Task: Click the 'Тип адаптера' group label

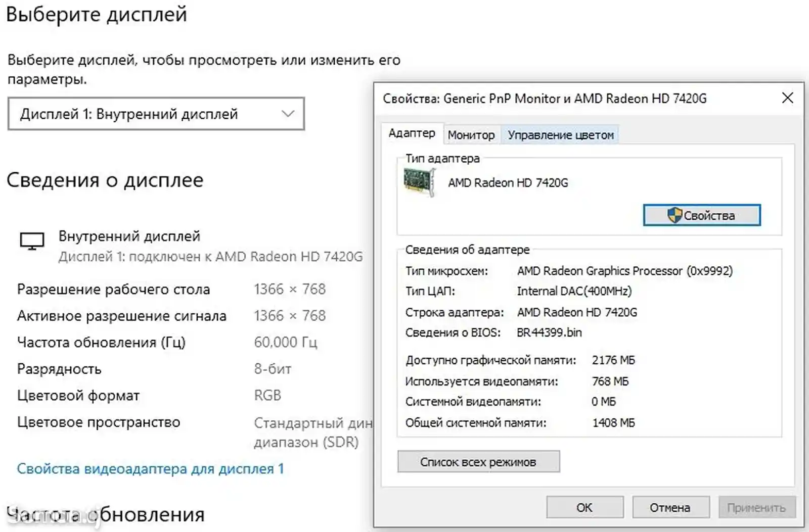Action: point(442,158)
